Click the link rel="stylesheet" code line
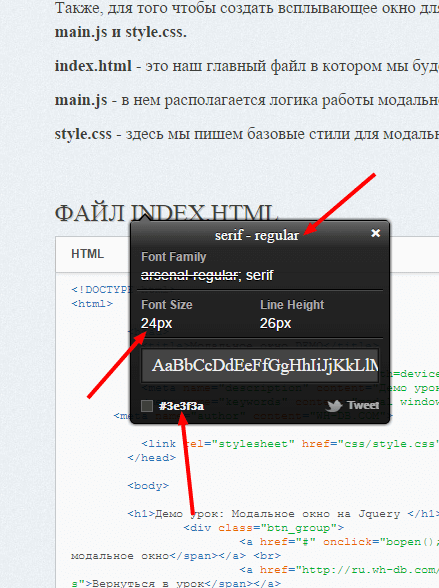This screenshot has height=588, width=439. (290, 444)
